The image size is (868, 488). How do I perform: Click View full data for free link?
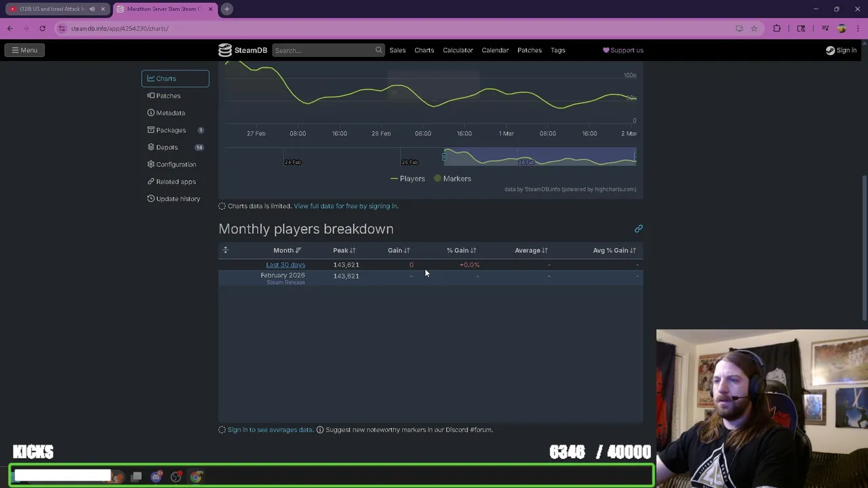pos(346,206)
